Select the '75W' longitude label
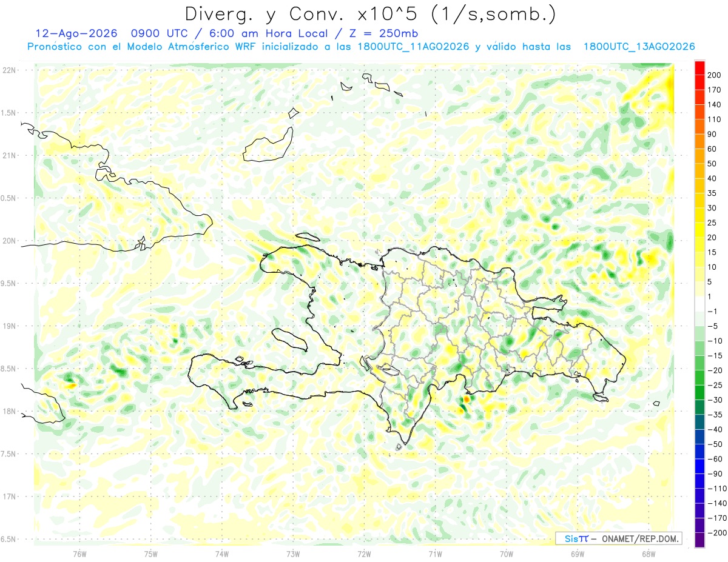 [x=150, y=554]
